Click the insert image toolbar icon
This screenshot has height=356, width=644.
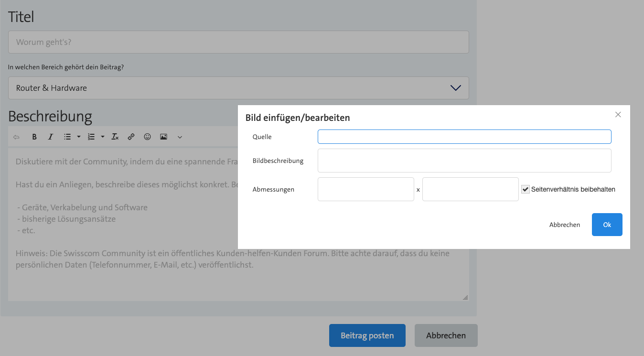point(163,137)
